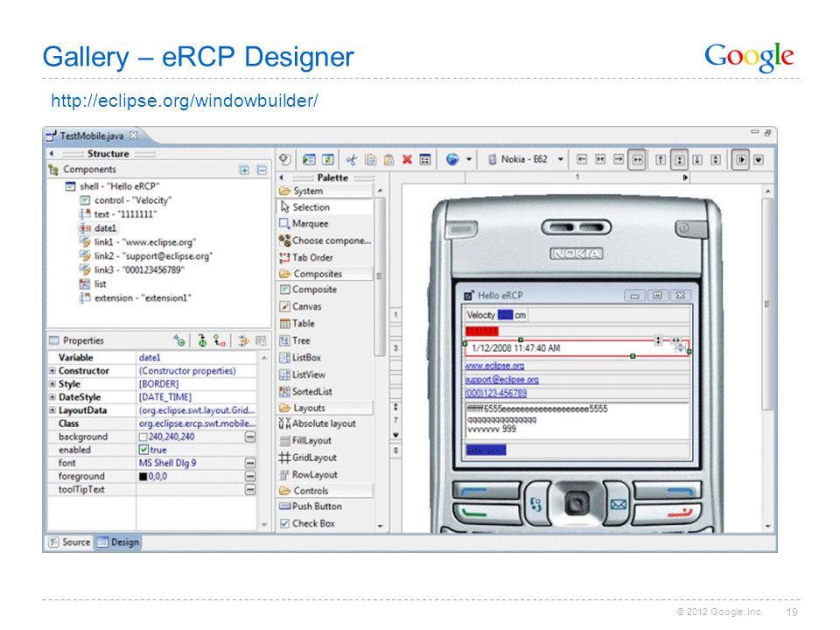Open the dropdown arrow next to globe
840x630 pixels.
pyautogui.click(x=469, y=159)
